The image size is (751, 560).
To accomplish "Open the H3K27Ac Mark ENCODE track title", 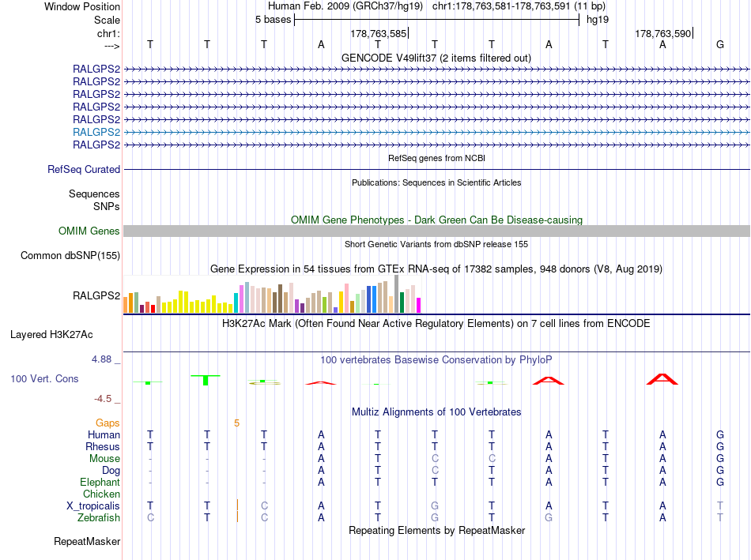I will pyautogui.click(x=436, y=324).
